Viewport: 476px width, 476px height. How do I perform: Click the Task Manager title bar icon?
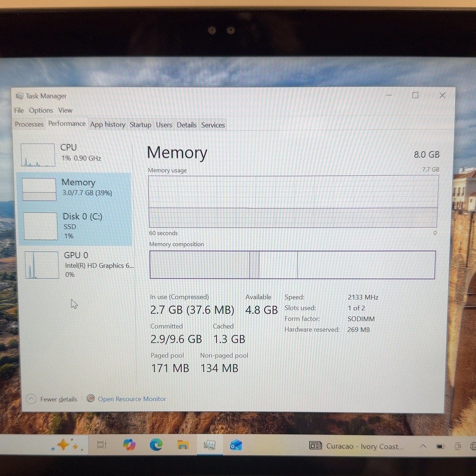[19, 96]
